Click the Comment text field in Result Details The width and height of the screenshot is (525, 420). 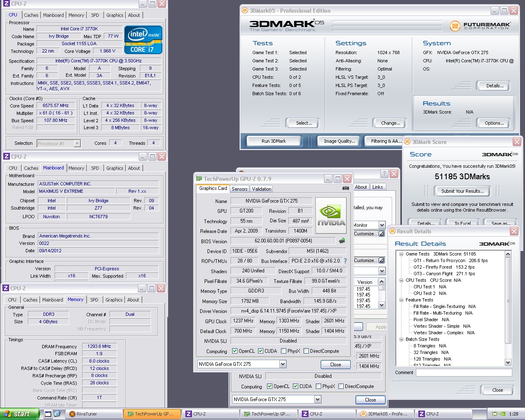(463, 372)
